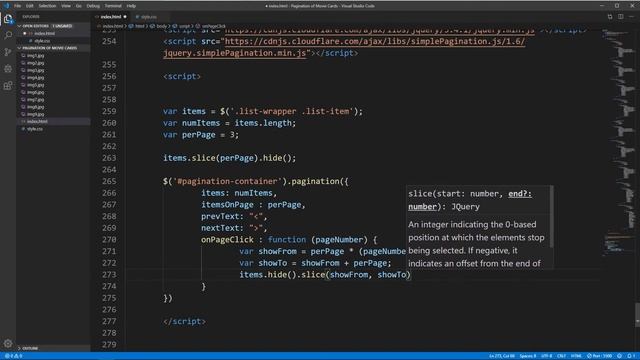
Task: Click the Open Changes icon near tabs
Action: pos(610,17)
